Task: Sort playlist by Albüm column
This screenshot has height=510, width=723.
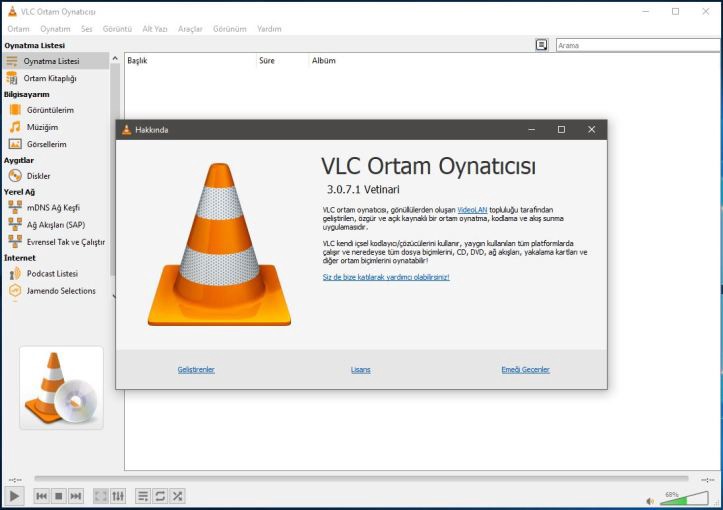Action: (324, 60)
